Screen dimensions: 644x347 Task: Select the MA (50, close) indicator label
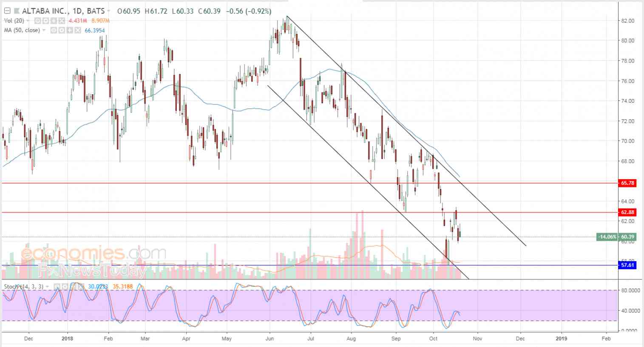(x=22, y=30)
